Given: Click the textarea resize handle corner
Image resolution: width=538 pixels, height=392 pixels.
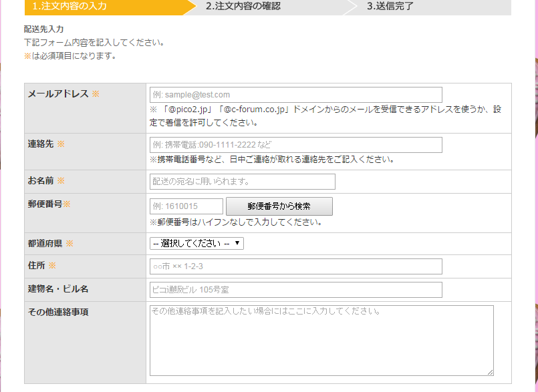Looking at the screenshot, I should click(x=491, y=372).
